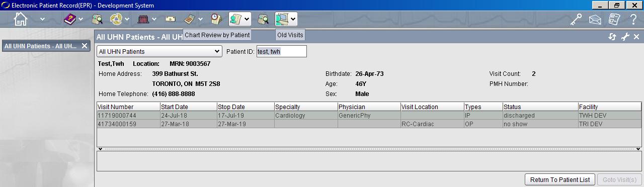Expand the calculator icon dropdown arrow
The width and height of the screenshot is (644, 187).
(201, 19)
